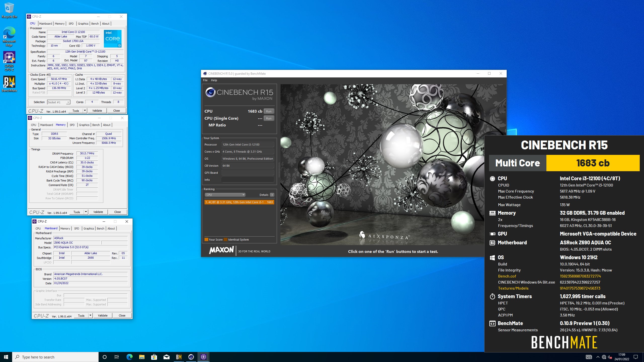Open Microsoft Store from the taskbar
Viewport: 644px width, 362px height.
154,357
